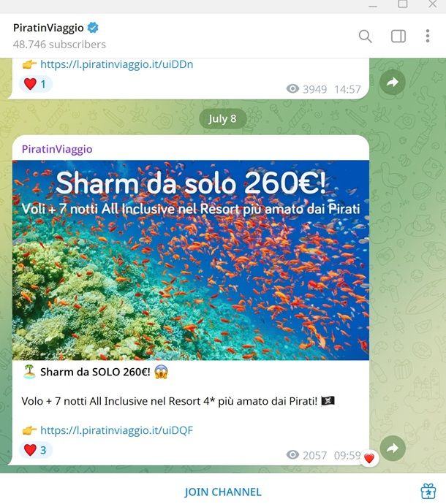Open the three-dot more options menu
This screenshot has width=446, height=504.
click(x=427, y=36)
